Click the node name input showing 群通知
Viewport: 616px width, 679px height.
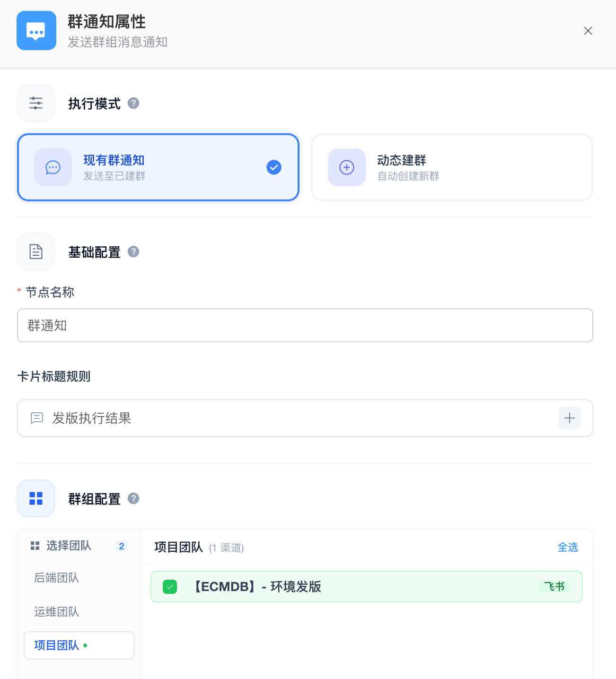coord(305,325)
